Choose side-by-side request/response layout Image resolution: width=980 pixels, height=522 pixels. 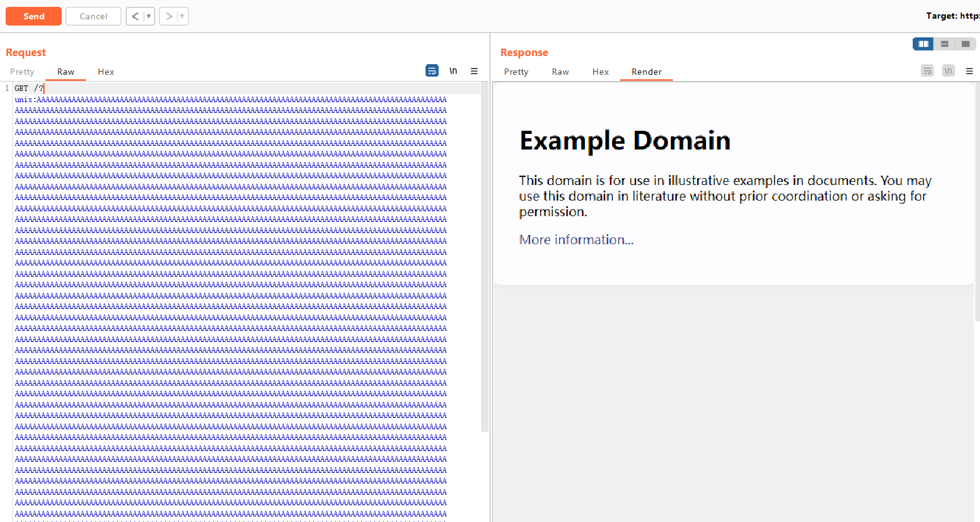(x=923, y=44)
